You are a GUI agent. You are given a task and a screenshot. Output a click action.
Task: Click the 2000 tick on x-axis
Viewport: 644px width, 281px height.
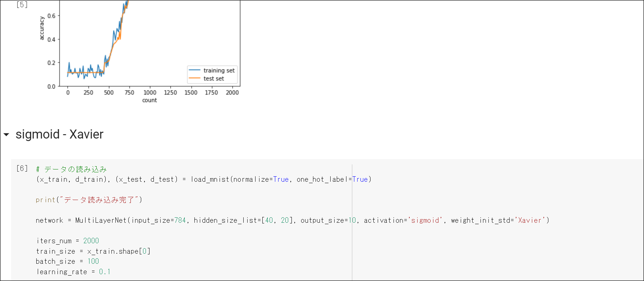[x=232, y=92]
